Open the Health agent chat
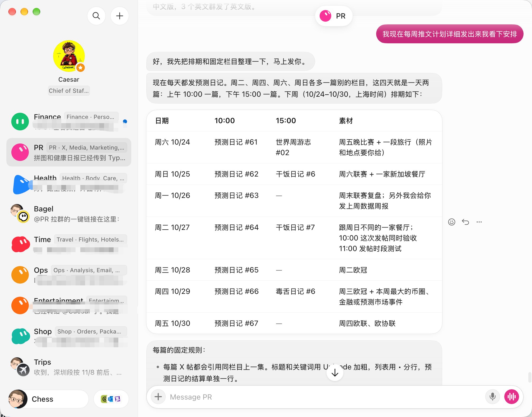The height and width of the screenshot is (417, 532). [x=69, y=183]
